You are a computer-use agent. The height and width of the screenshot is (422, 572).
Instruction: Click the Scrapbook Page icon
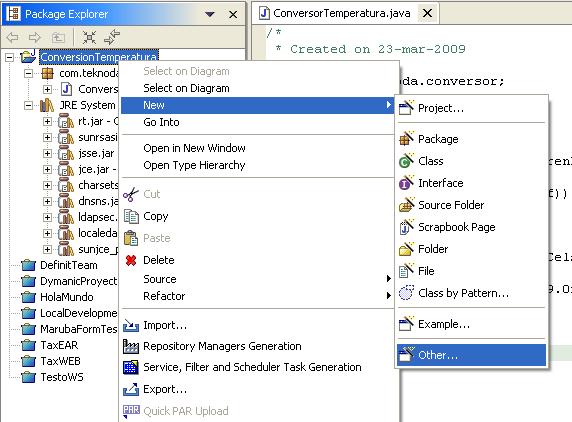click(406, 227)
